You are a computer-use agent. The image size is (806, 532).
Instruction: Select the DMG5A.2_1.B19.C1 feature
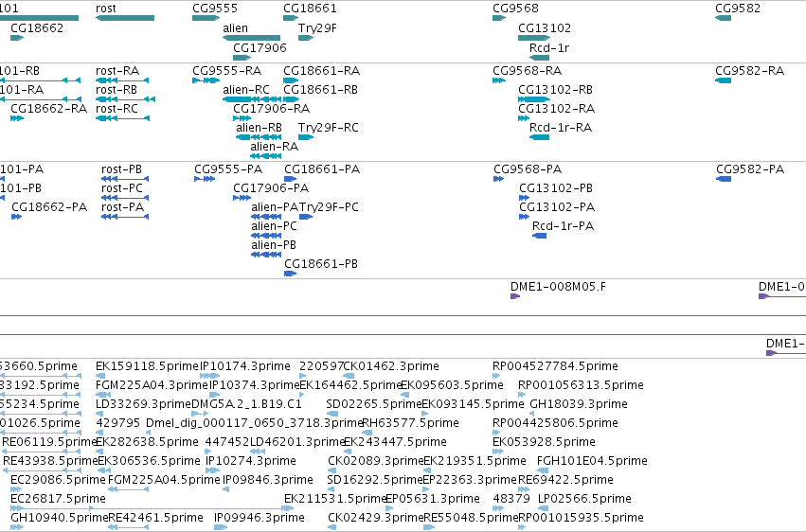point(247,404)
